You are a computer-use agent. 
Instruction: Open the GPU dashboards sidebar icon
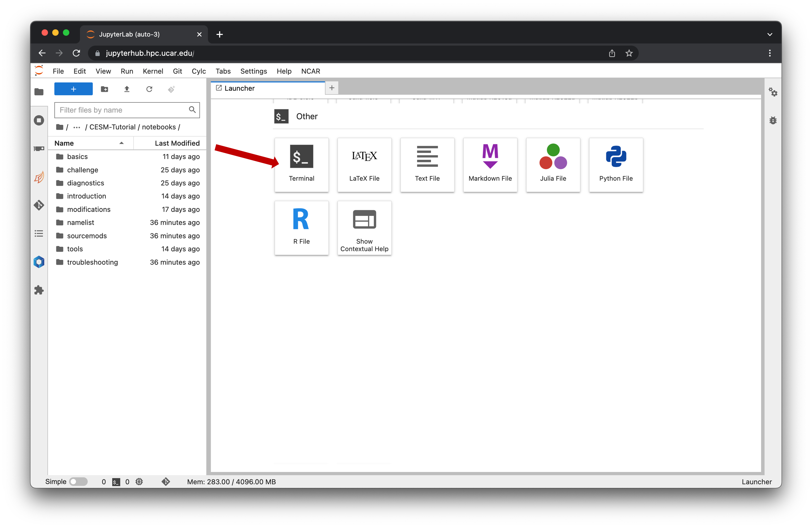[39, 148]
